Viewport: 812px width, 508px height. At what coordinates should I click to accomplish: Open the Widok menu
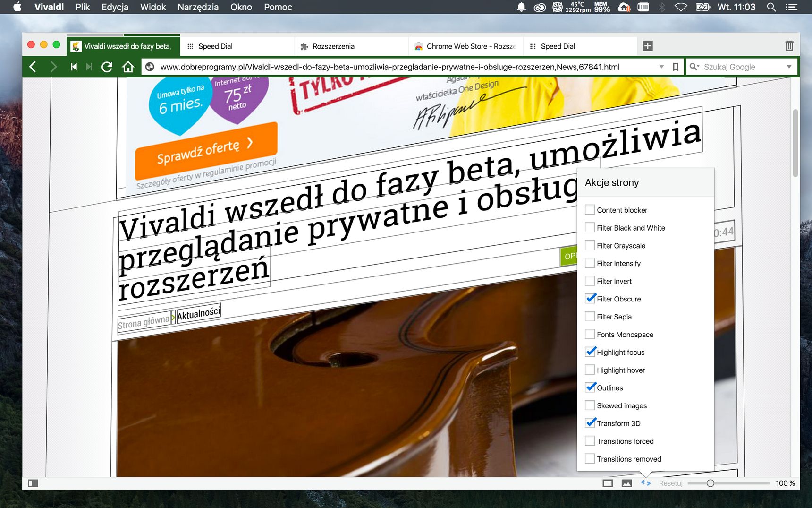153,7
